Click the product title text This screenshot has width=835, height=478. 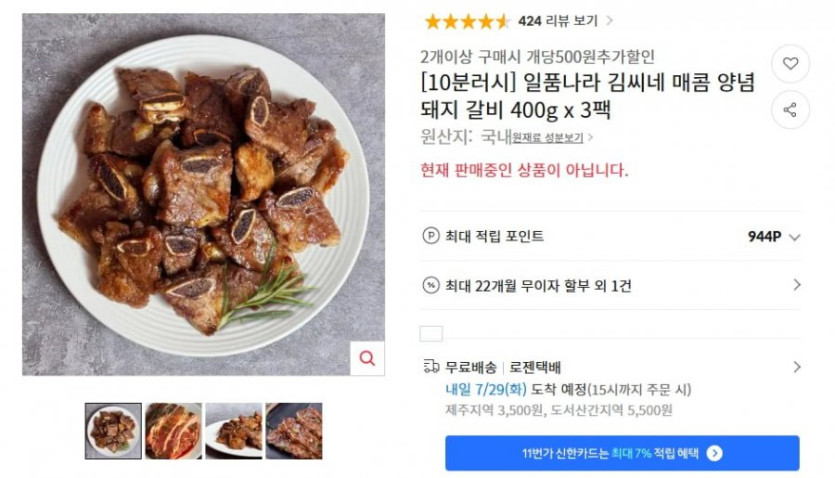(587, 96)
